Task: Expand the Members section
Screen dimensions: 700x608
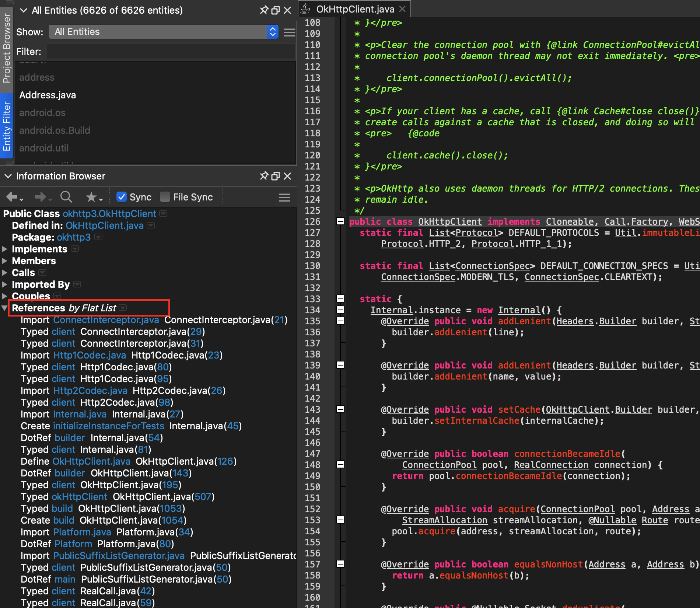Action: tap(5, 261)
